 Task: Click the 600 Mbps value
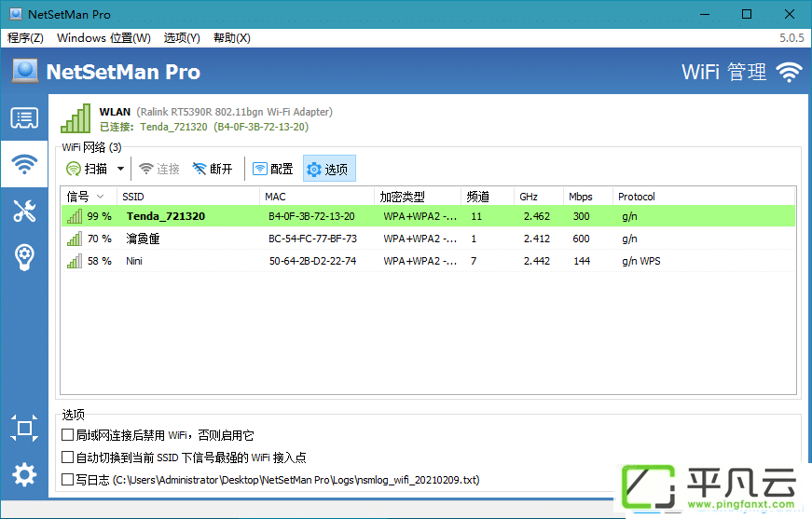(581, 239)
